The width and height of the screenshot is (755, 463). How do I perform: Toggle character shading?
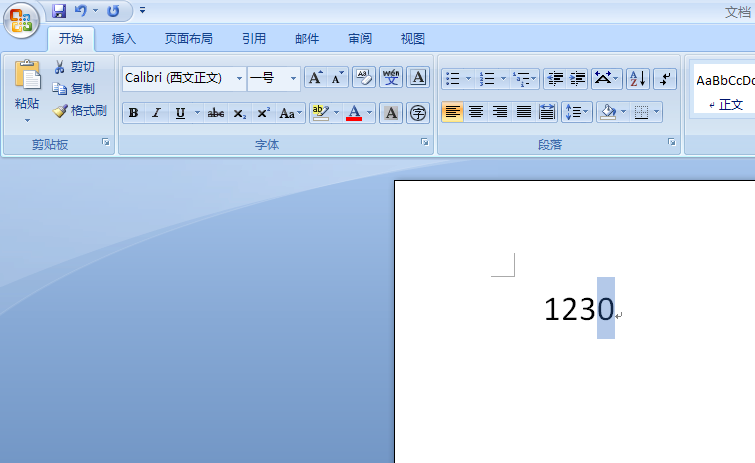point(391,113)
